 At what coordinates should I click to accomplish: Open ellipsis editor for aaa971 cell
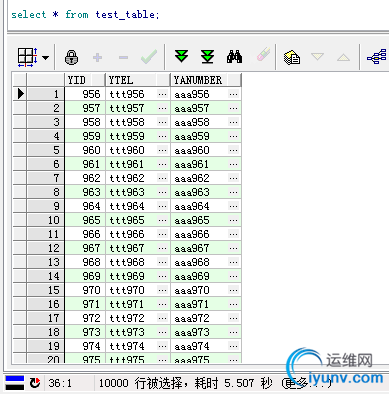234,304
